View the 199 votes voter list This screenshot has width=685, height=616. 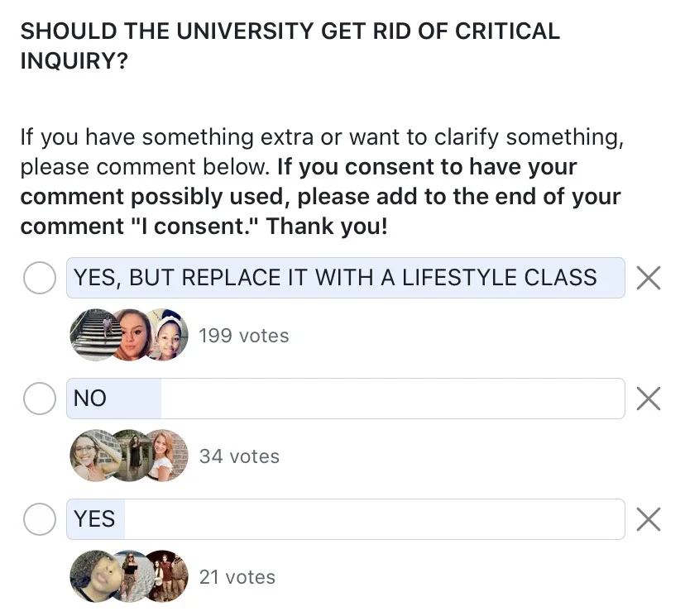(x=244, y=336)
